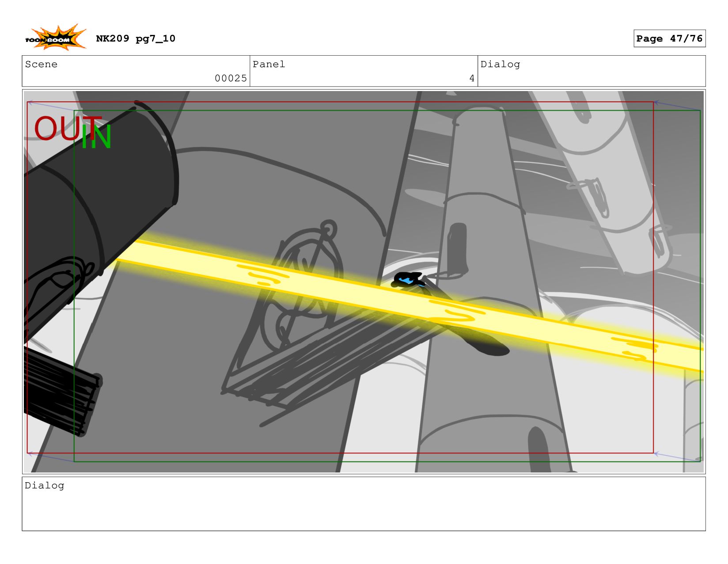This screenshot has width=728, height=564.
Task: Click the top-right Dialog header cell
Action: coord(591,71)
